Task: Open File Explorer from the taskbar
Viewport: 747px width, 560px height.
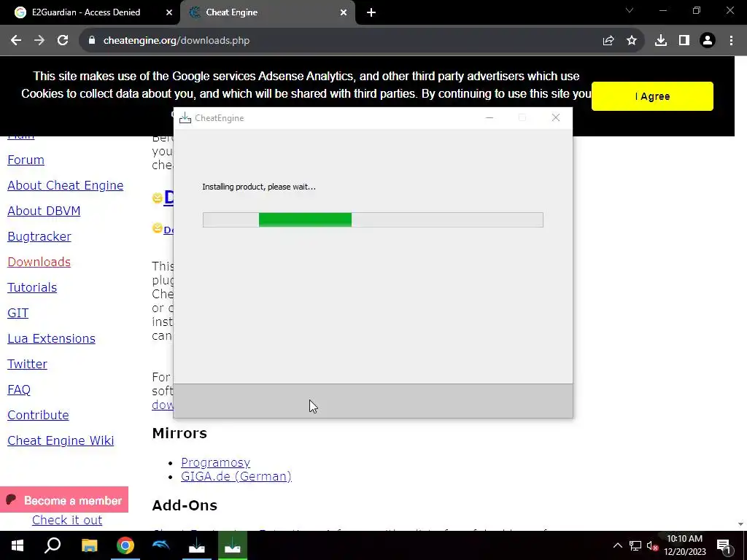Action: coord(89,545)
